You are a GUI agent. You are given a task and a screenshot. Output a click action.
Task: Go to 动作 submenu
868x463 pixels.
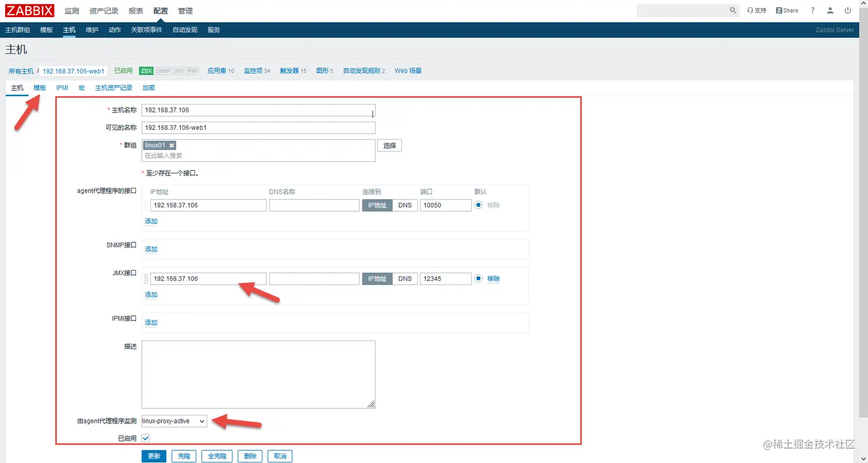click(x=115, y=30)
